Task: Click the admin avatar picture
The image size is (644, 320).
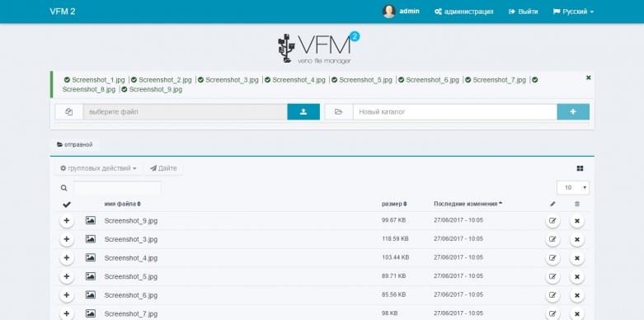Action: coord(388,12)
